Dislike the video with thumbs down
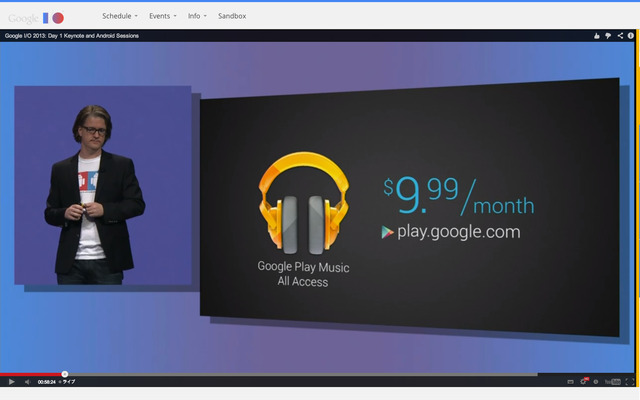The height and width of the screenshot is (400, 640). click(608, 36)
